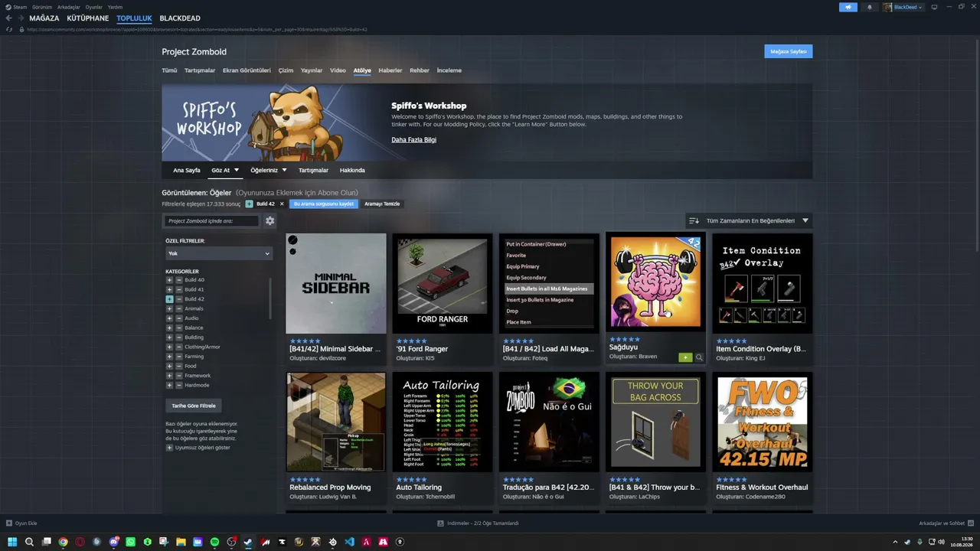
Task: Preview Sağduyu with the magnifier icon
Action: point(699,357)
